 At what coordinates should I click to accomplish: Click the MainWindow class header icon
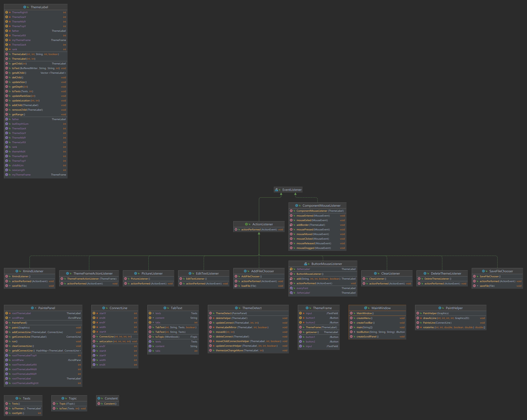[365, 308]
